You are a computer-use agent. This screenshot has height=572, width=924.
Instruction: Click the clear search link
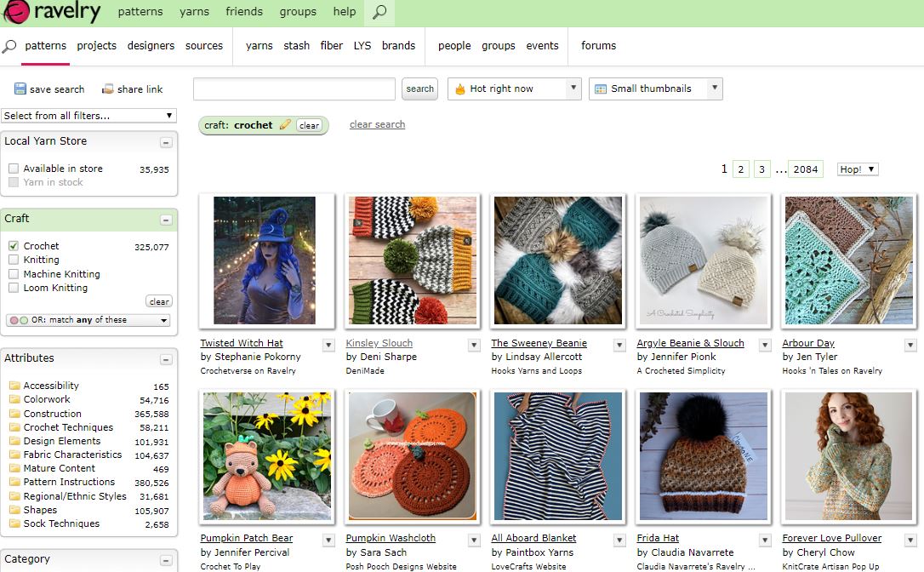tap(377, 124)
